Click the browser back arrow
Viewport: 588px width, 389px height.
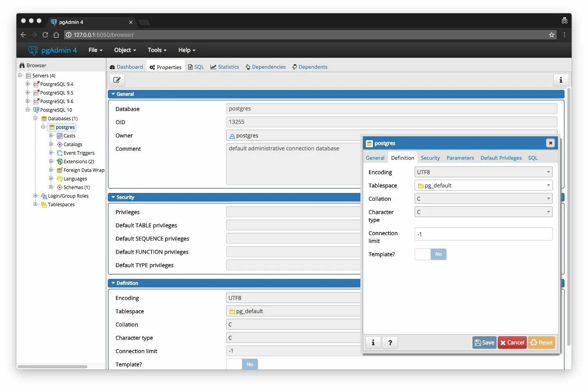coord(23,35)
